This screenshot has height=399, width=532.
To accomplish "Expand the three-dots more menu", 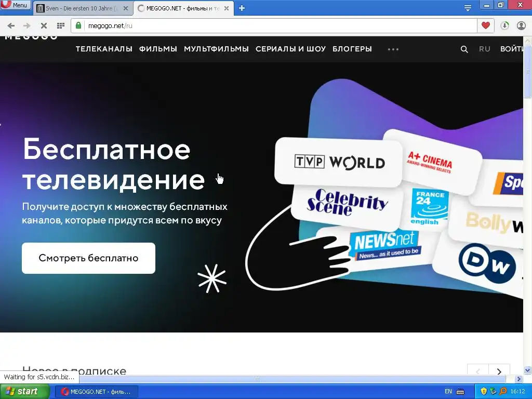I will coord(393,49).
